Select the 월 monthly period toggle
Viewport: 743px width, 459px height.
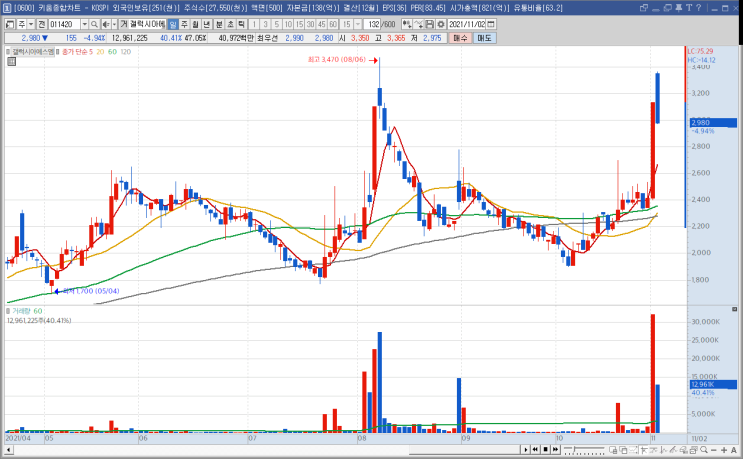195,24
